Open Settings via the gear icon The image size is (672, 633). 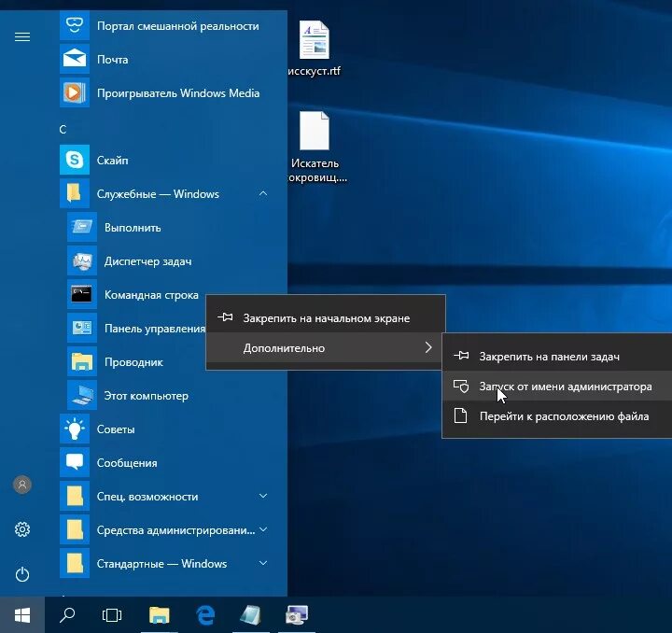pyautogui.click(x=22, y=529)
